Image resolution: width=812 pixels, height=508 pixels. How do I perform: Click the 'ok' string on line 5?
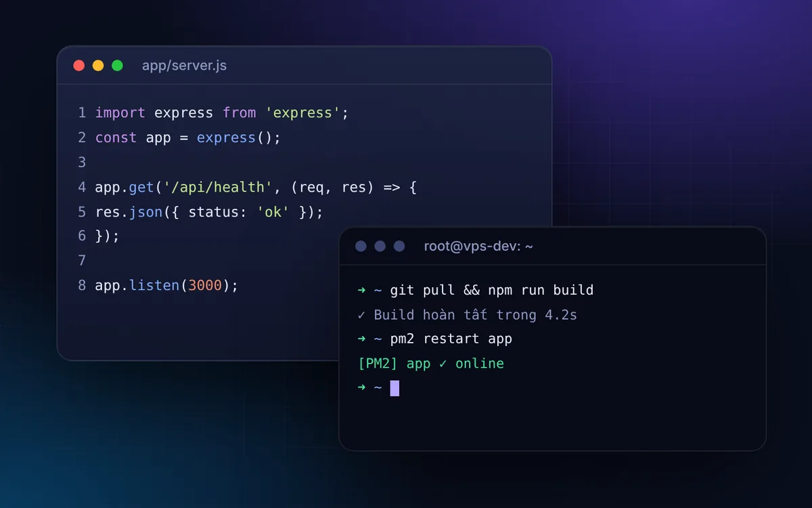273,212
